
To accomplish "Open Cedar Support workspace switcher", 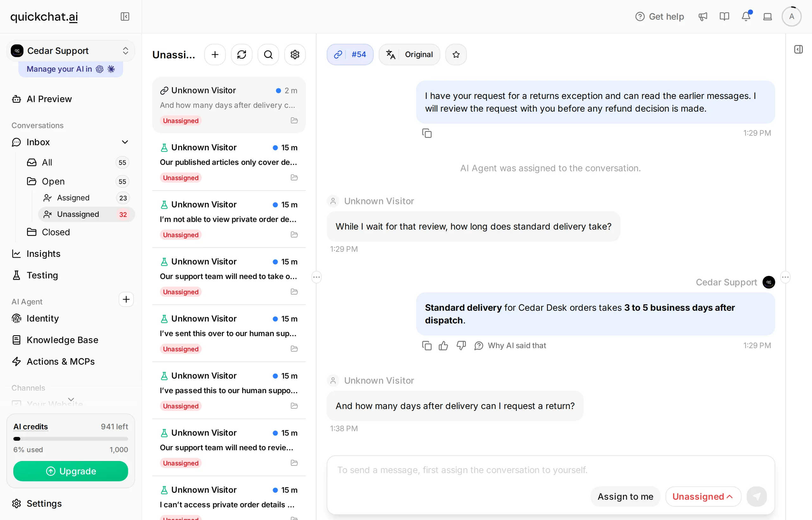I will coord(71,51).
